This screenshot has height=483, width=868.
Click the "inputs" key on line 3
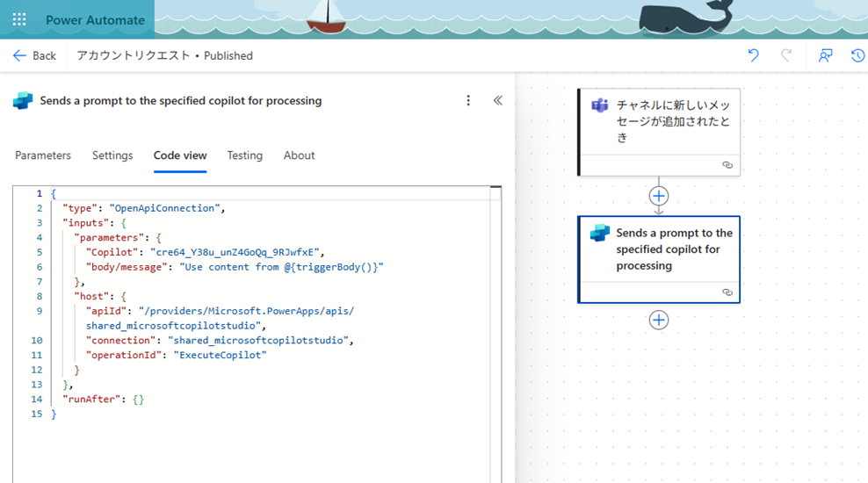tap(86, 222)
